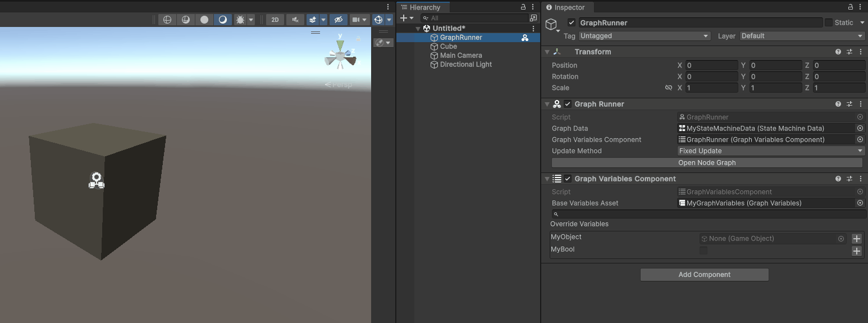Toggle scene audio mute icon
This screenshot has height=323, width=868.
click(x=295, y=20)
